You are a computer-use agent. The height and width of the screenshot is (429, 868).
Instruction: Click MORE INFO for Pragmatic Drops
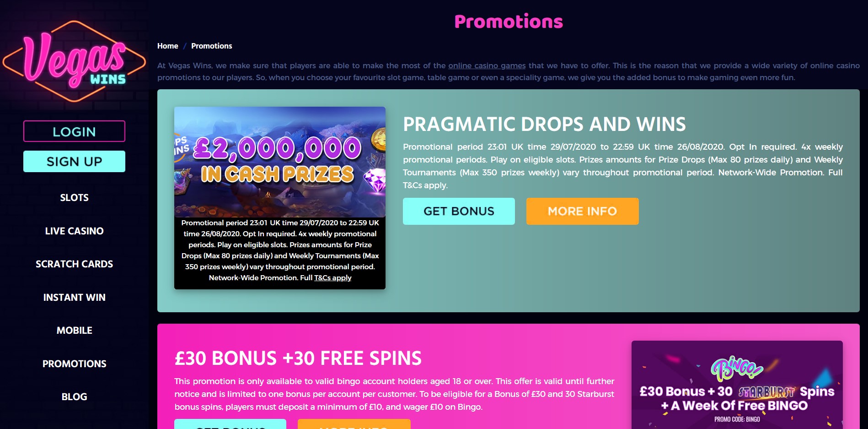(x=583, y=211)
